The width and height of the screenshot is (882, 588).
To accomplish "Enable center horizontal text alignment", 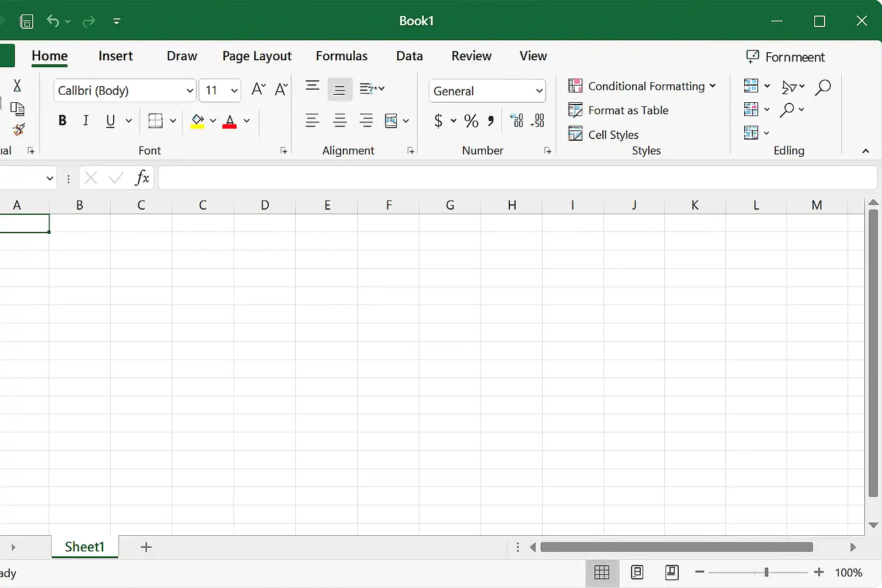I will click(340, 121).
